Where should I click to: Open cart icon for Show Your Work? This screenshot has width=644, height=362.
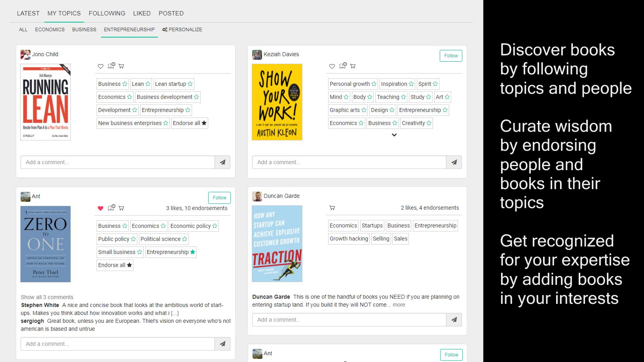coord(353,66)
